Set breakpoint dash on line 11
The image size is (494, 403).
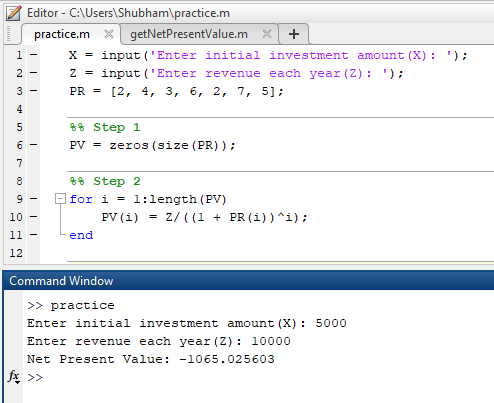34,235
